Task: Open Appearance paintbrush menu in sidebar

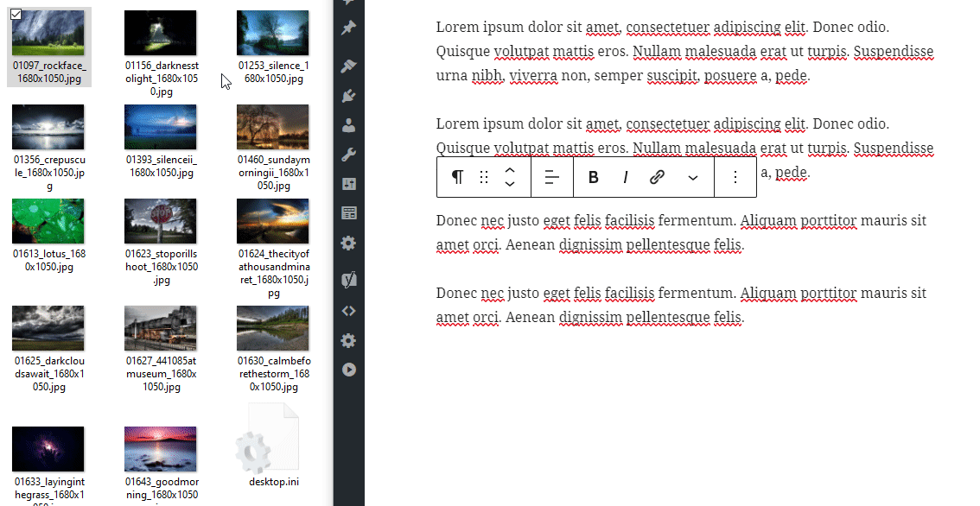Action: click(349, 65)
